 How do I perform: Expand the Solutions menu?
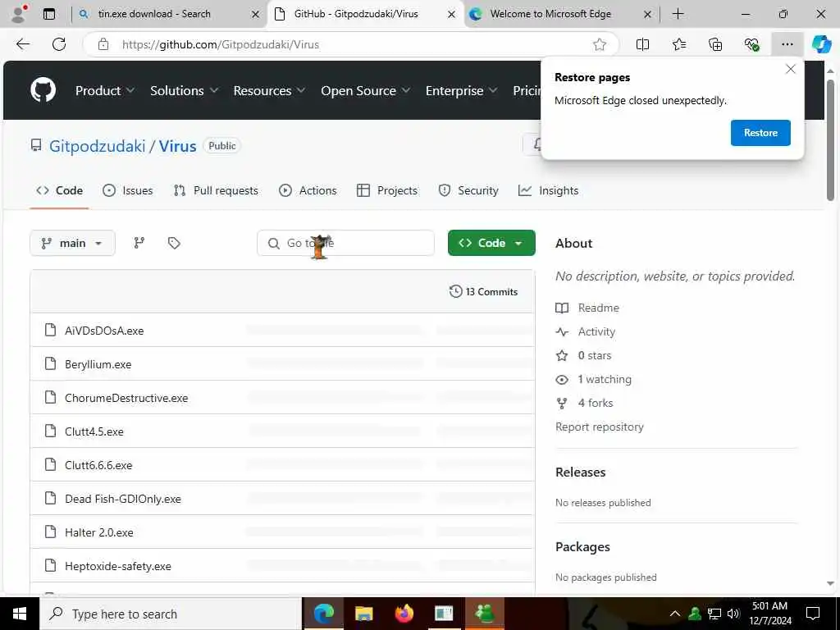[184, 90]
